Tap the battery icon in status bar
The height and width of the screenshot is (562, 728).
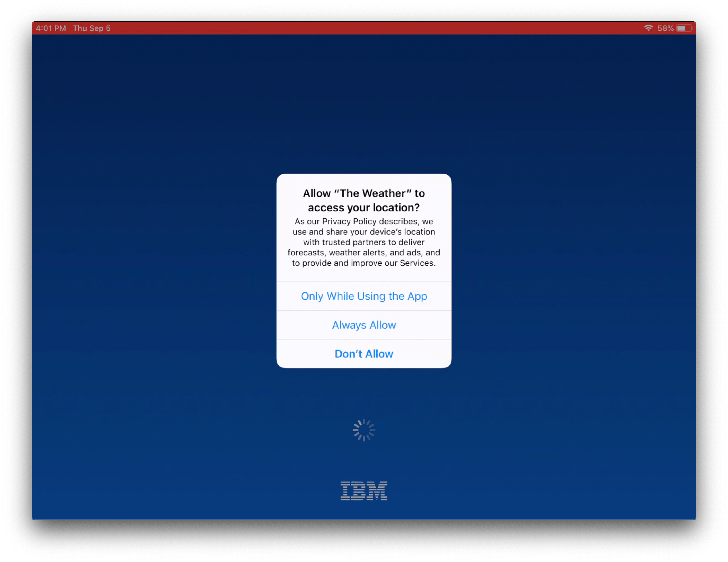[685, 28]
